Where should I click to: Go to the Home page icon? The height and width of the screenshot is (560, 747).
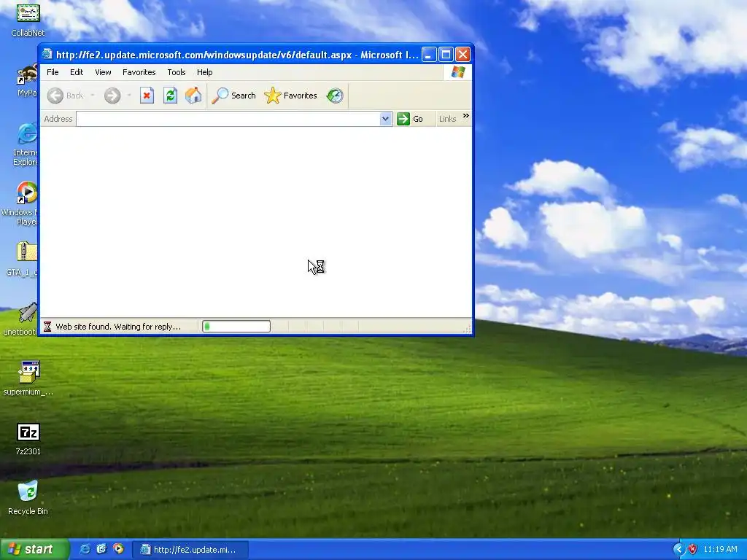193,96
